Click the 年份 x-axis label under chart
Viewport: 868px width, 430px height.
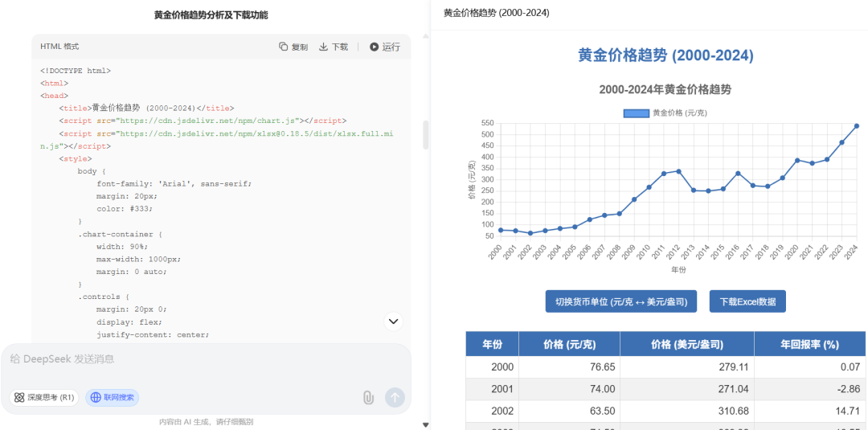click(678, 270)
